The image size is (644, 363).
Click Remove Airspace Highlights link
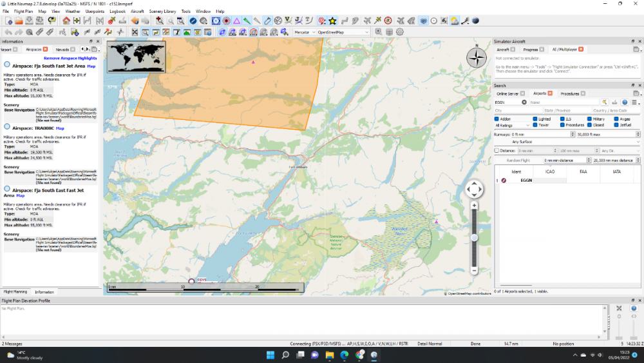(x=70, y=58)
